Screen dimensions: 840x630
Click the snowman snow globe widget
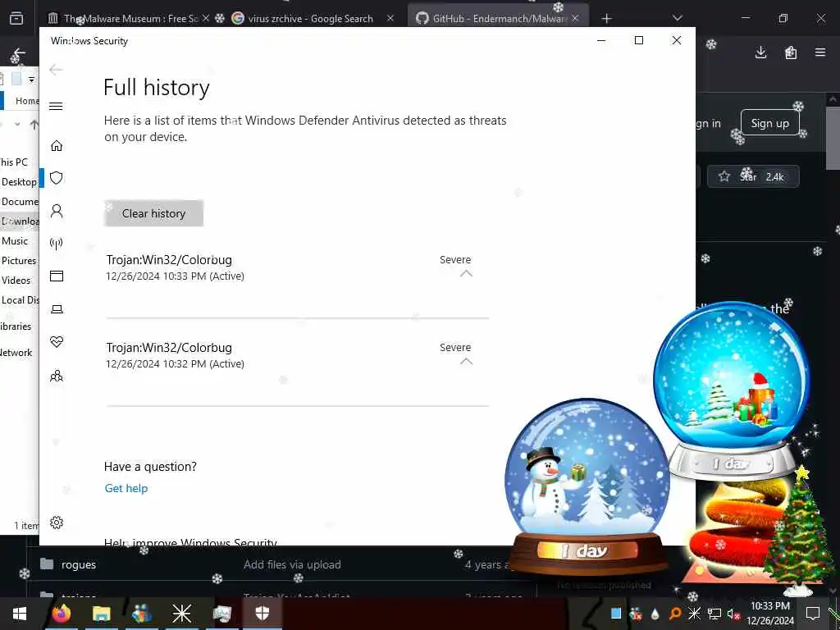click(x=587, y=485)
